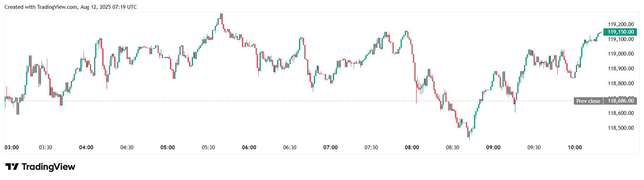Image resolution: width=644 pixels, height=180 pixels.
Task: Select the 04:00 time axis label
Action: click(86, 147)
